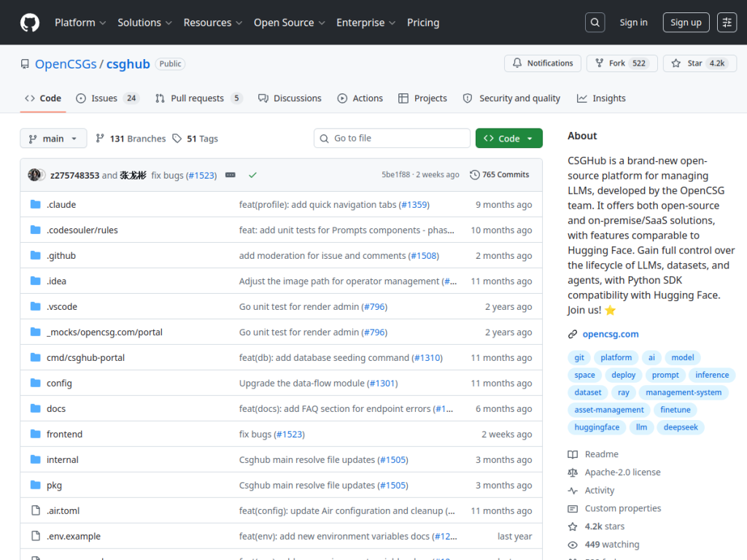Click the eye icon beside 449 watching
747x560 pixels.
(x=573, y=545)
